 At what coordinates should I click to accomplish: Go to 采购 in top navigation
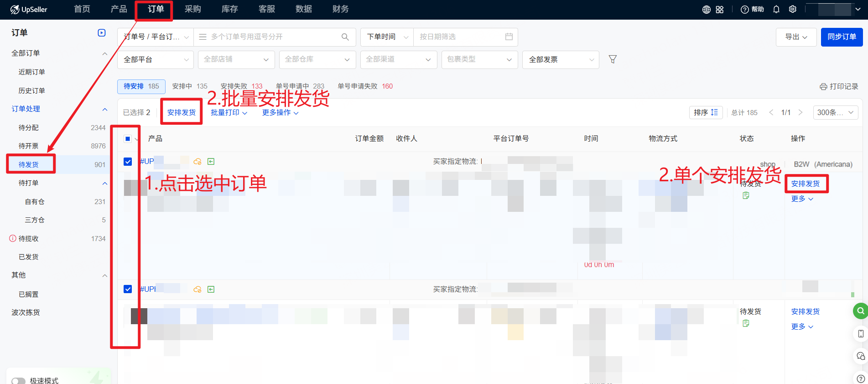(x=192, y=9)
